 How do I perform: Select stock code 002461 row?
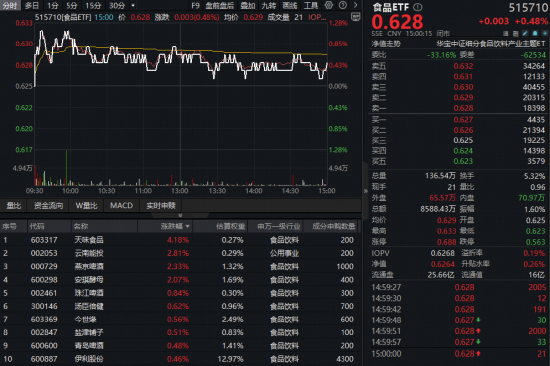(x=180, y=293)
